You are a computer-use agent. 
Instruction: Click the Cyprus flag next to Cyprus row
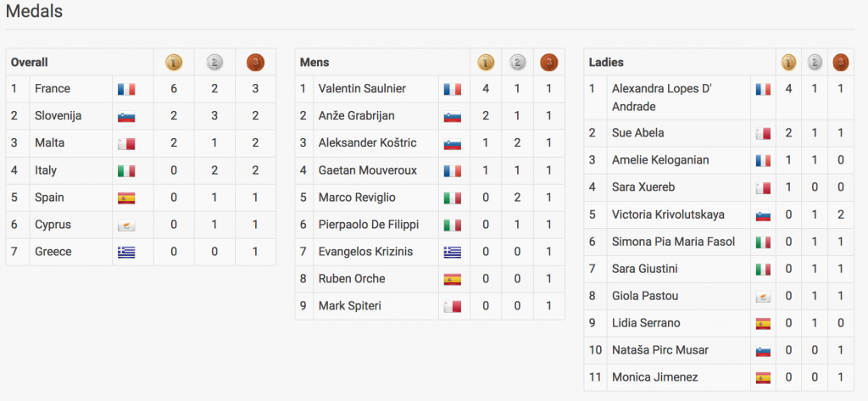126,225
